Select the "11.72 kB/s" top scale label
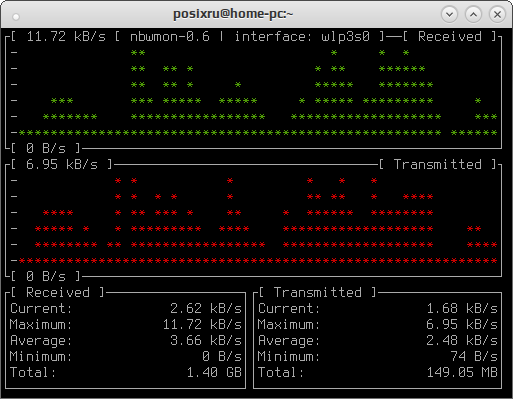513x399 pixels. (x=66, y=37)
